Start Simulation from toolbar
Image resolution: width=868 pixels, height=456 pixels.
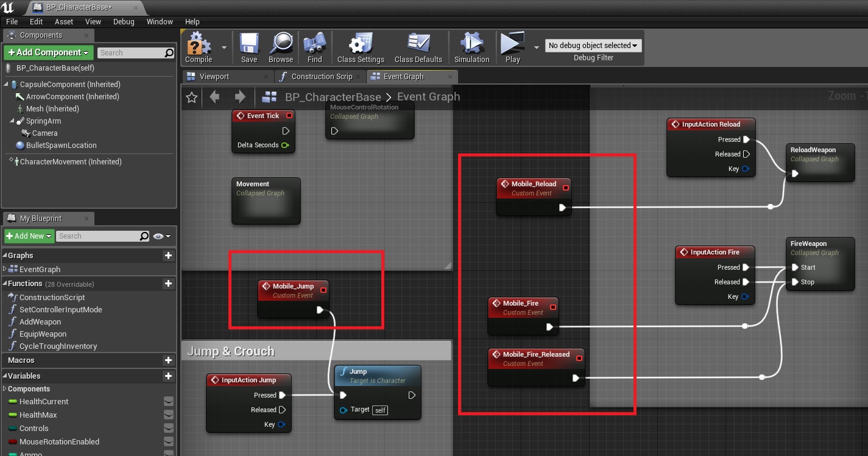pyautogui.click(x=471, y=45)
